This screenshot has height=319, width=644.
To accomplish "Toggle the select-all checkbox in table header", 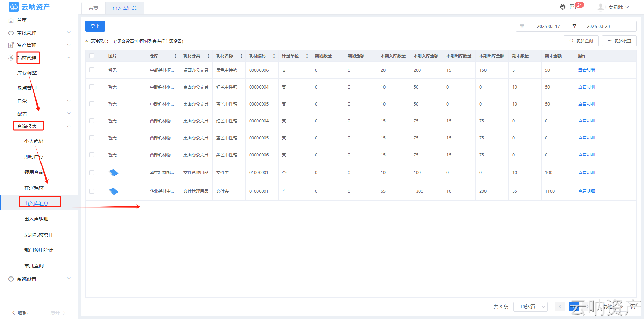I will point(92,56).
